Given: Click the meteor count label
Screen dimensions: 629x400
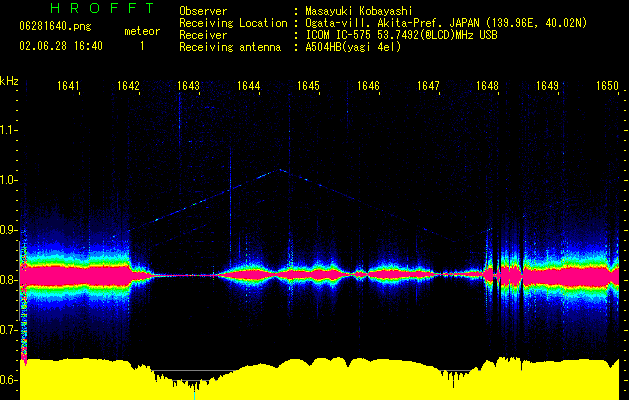Looking at the screenshot, I should (x=142, y=31).
